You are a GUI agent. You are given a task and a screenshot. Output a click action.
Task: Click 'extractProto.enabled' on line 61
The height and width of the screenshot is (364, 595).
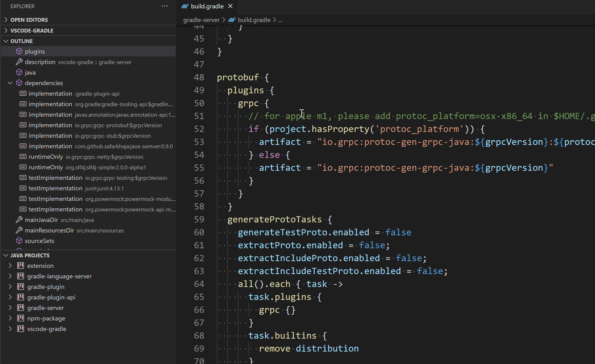click(x=290, y=245)
